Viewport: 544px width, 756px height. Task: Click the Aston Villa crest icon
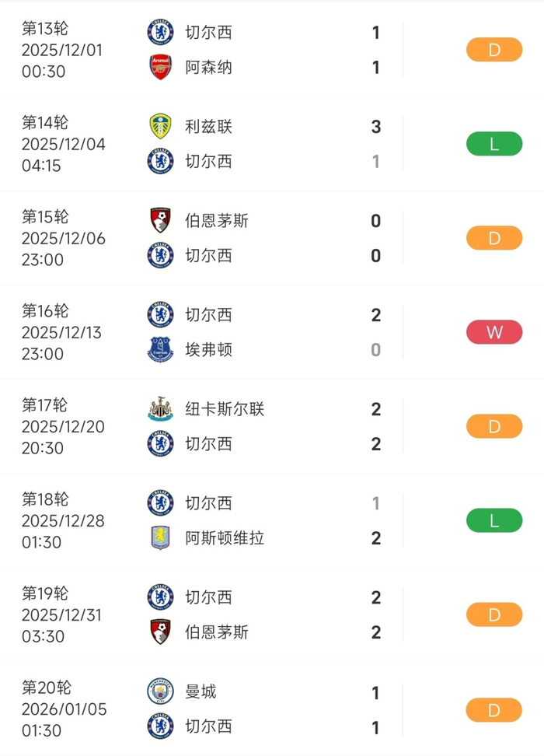point(160,538)
